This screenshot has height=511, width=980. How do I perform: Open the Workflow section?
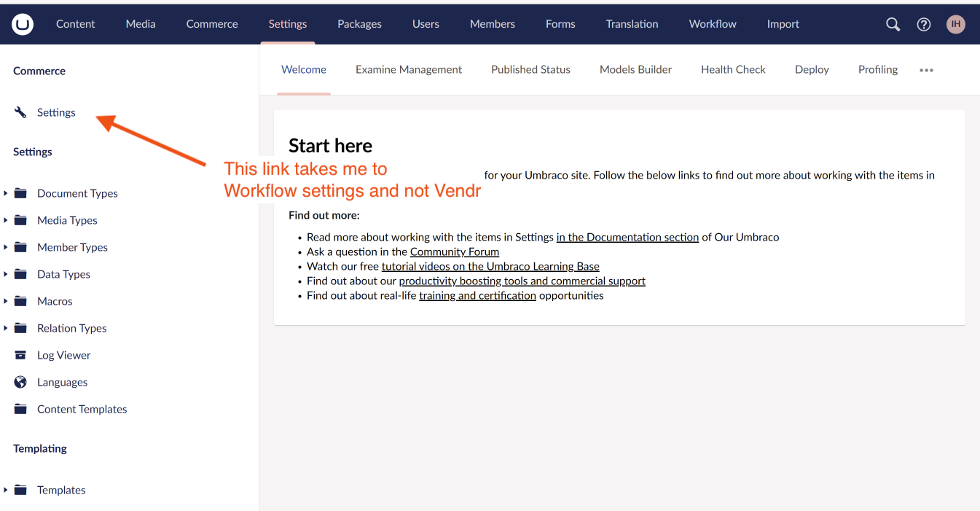pyautogui.click(x=713, y=24)
